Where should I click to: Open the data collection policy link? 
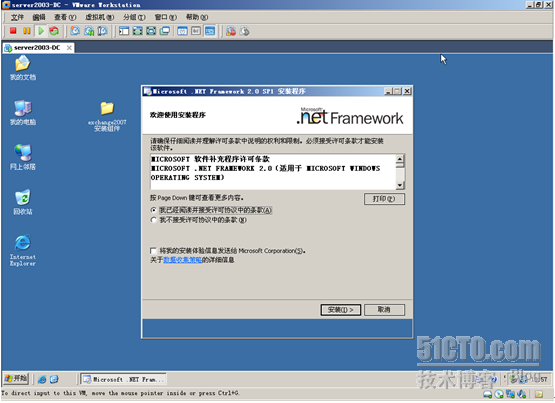tap(182, 260)
